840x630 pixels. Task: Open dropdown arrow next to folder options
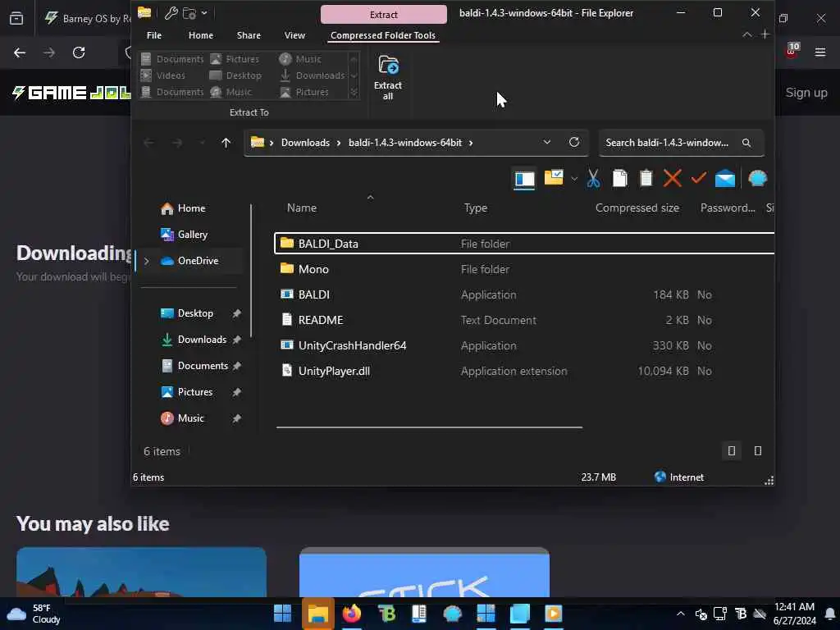(x=573, y=178)
